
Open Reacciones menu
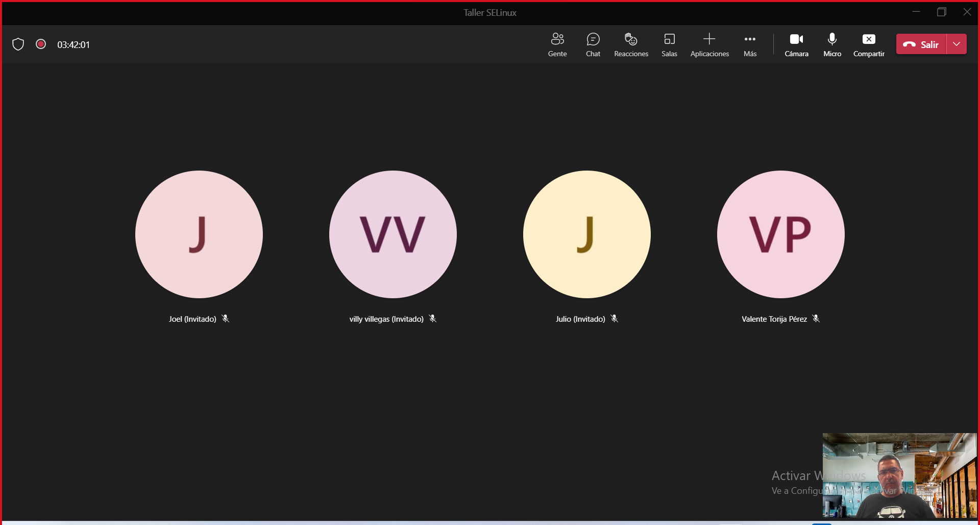tap(631, 44)
